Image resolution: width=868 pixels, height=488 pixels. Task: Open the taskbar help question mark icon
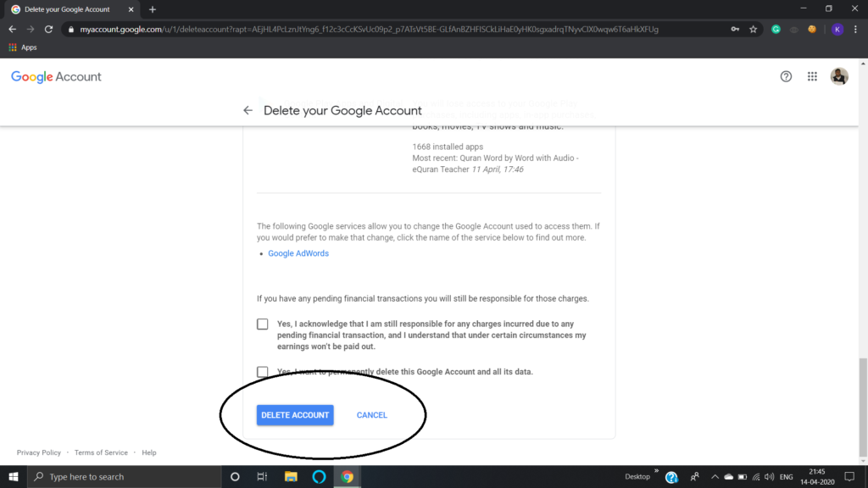pyautogui.click(x=671, y=477)
